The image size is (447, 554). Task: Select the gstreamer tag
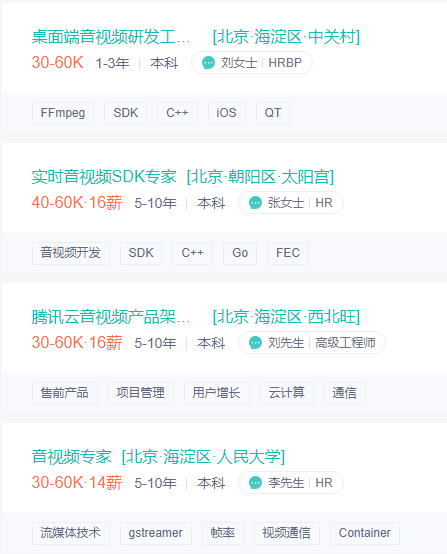[156, 533]
